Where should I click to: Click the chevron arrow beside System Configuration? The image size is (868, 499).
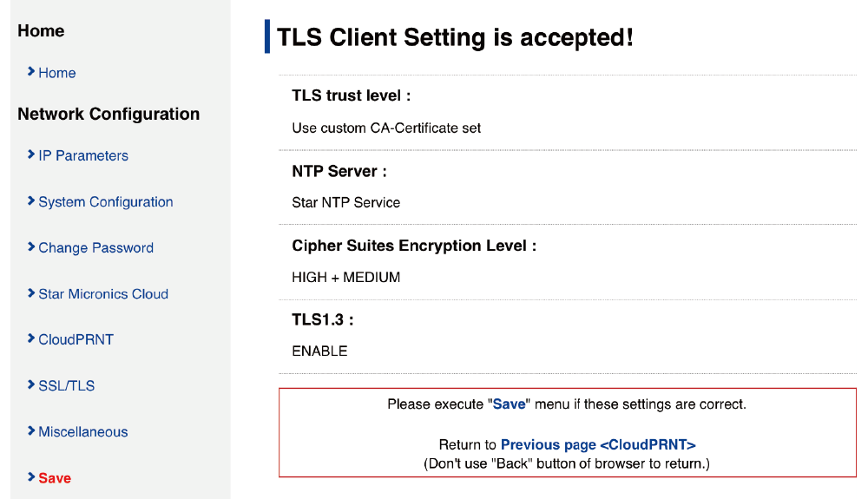point(31,201)
